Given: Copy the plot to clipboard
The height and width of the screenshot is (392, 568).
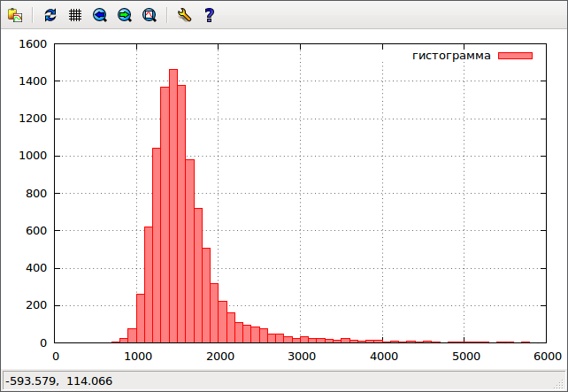Looking at the screenshot, I should (14, 15).
